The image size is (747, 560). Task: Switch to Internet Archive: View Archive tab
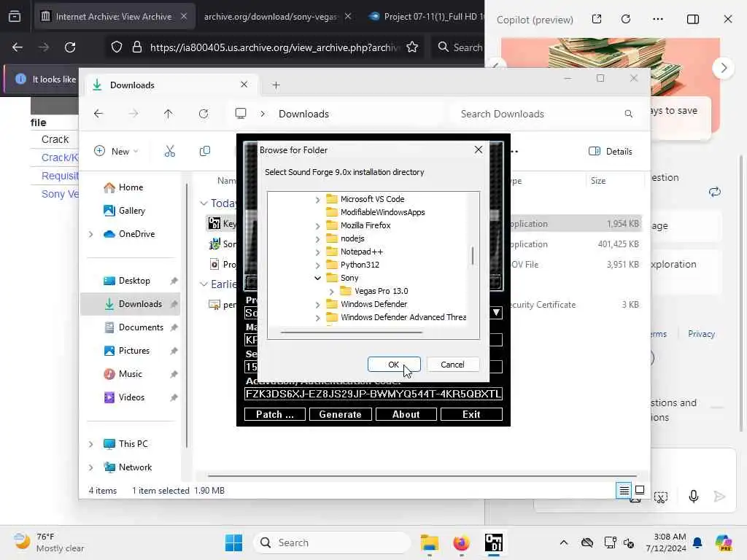click(113, 17)
